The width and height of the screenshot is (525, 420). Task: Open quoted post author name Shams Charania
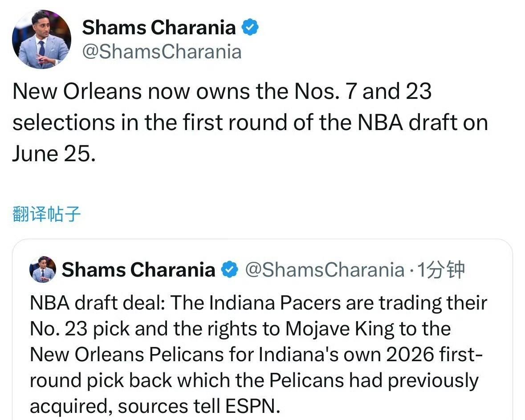138,269
